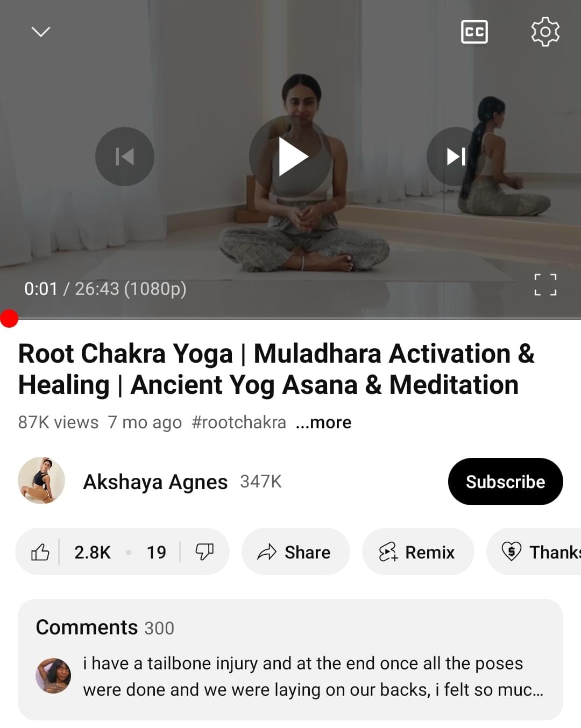Send Thanks with heart dollar icon
Viewport: 581px width, 728px height.
[x=534, y=552]
